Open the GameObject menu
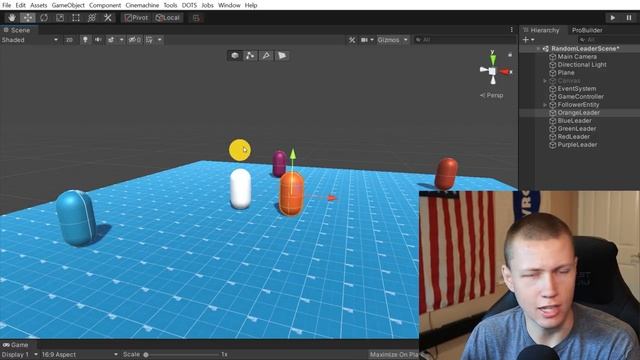This screenshot has height=360, width=640. click(68, 5)
